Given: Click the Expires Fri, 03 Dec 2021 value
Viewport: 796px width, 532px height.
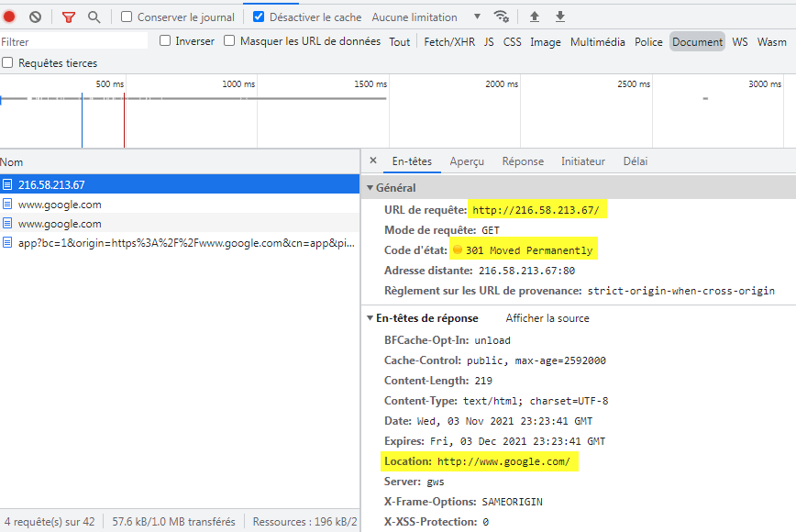Looking at the screenshot, I should 518,441.
